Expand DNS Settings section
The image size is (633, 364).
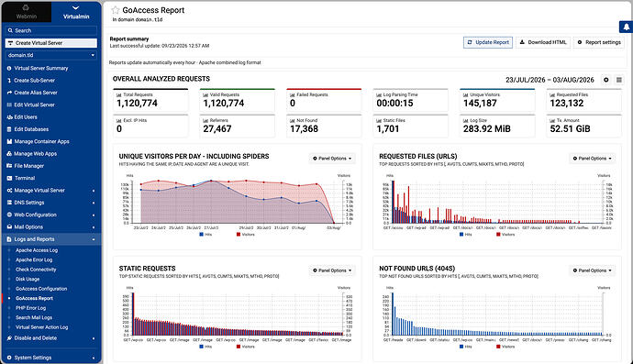[x=50, y=203]
